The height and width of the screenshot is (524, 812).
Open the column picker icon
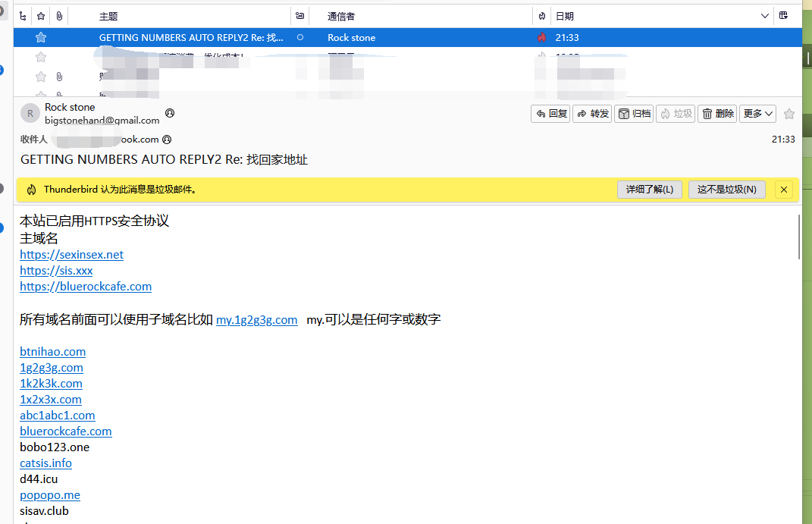pos(783,15)
